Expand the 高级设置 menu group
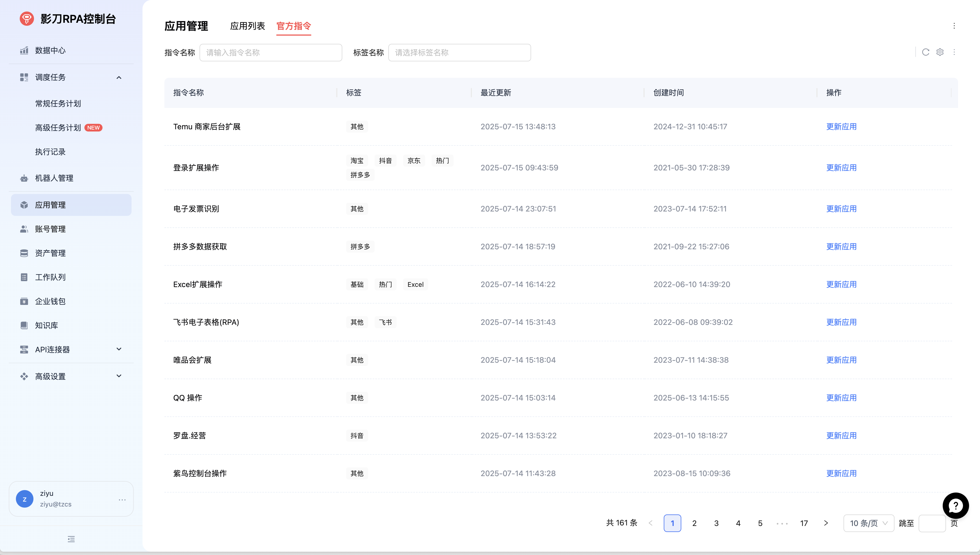Screen dimensions: 980x555 point(119,376)
